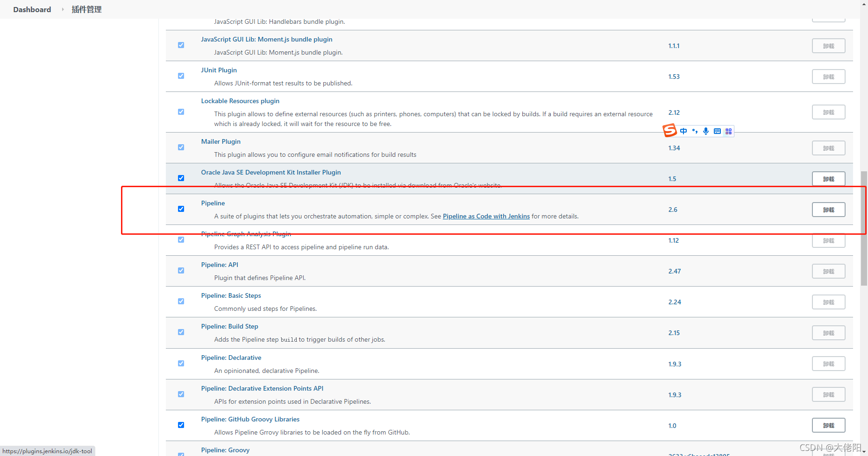
Task: Open the Pipeline plugin title link
Action: tap(213, 203)
